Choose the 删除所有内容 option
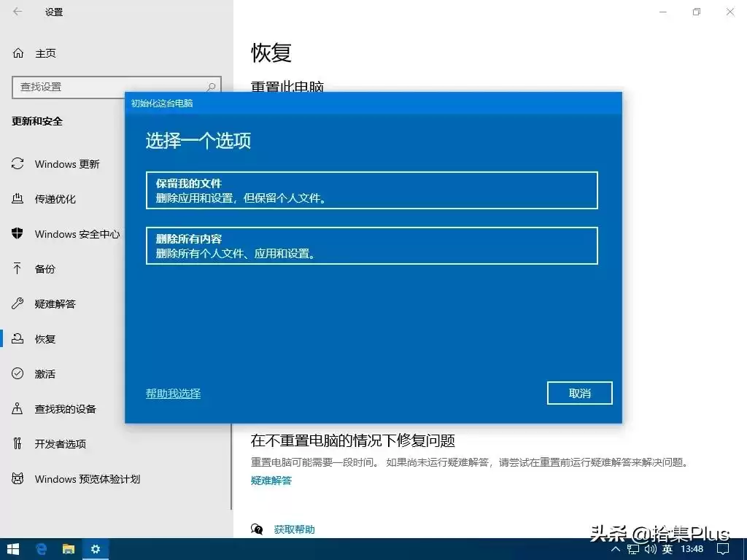The image size is (747, 560). [371, 246]
